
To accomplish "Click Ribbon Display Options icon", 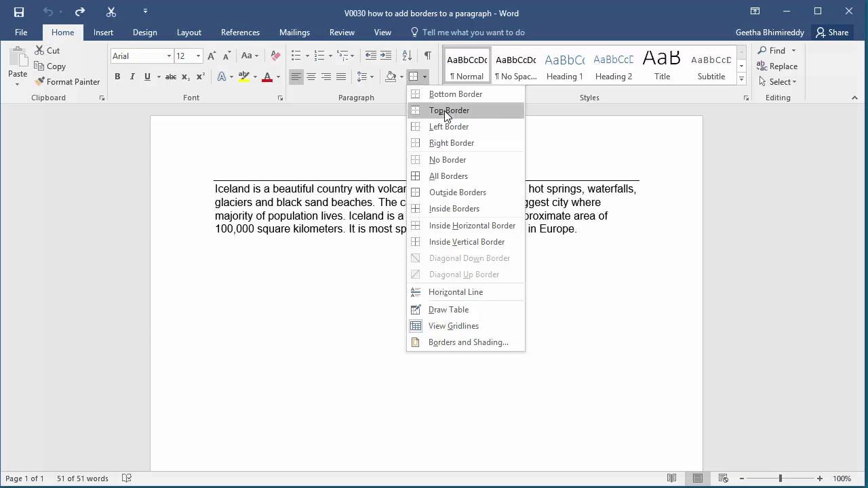I will click(x=755, y=12).
